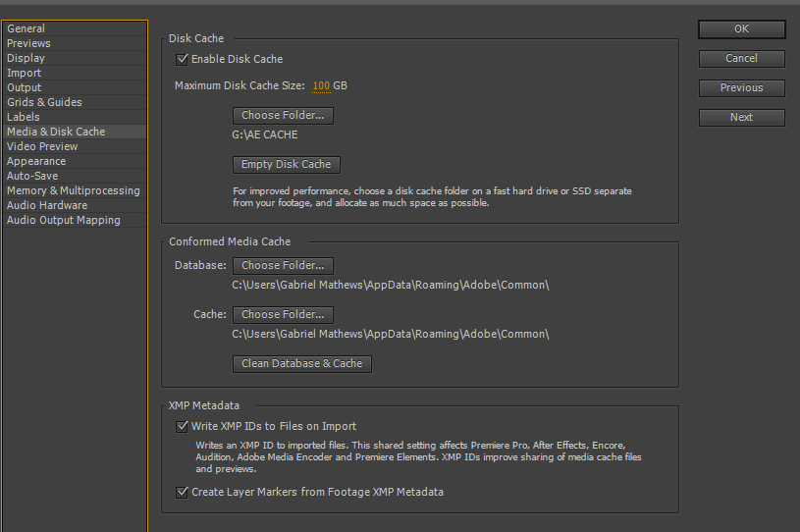800x532 pixels.
Task: Switch to the Display preferences category
Action: pos(26,59)
